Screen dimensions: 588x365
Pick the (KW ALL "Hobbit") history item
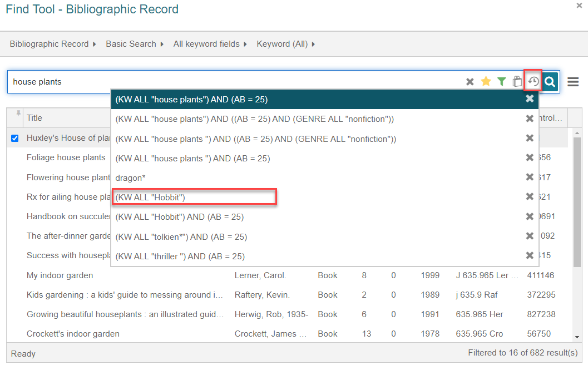click(x=325, y=198)
